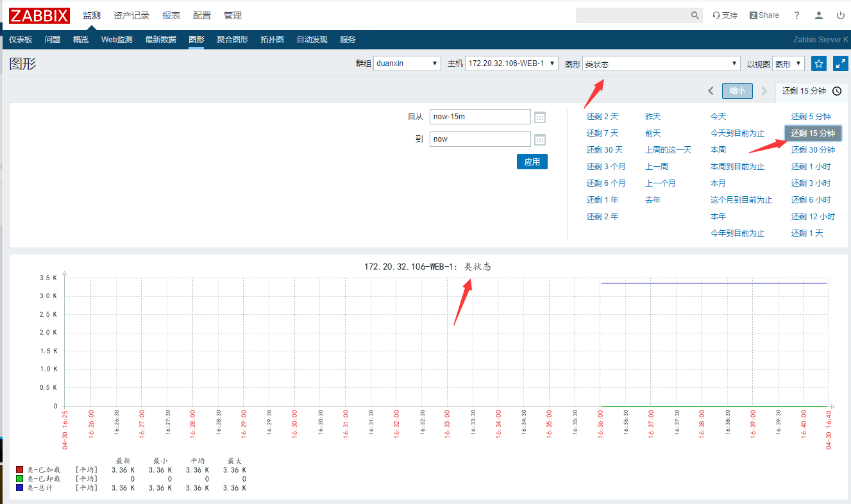Select the 本月 time range
Screen dimensions: 851x504
point(718,183)
